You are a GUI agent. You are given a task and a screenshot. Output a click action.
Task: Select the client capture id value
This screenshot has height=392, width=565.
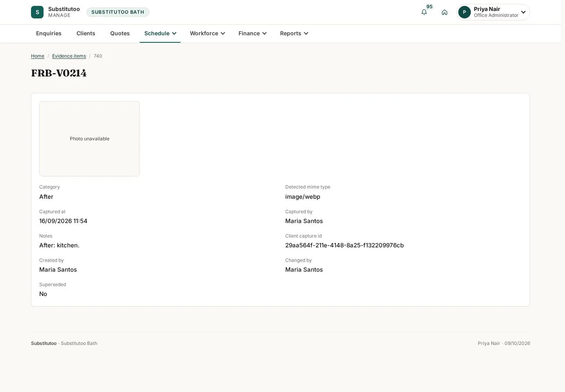[344, 245]
